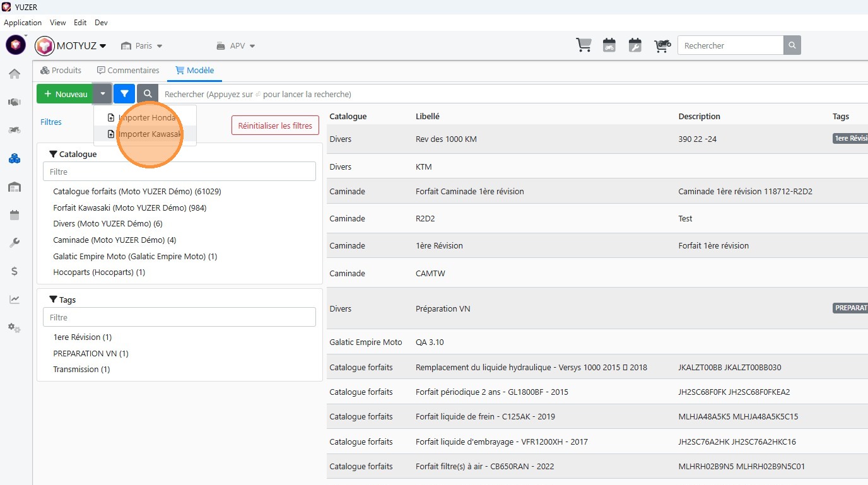This screenshot has height=485, width=868.
Task: Click the green Nouveau button
Action: click(65, 94)
